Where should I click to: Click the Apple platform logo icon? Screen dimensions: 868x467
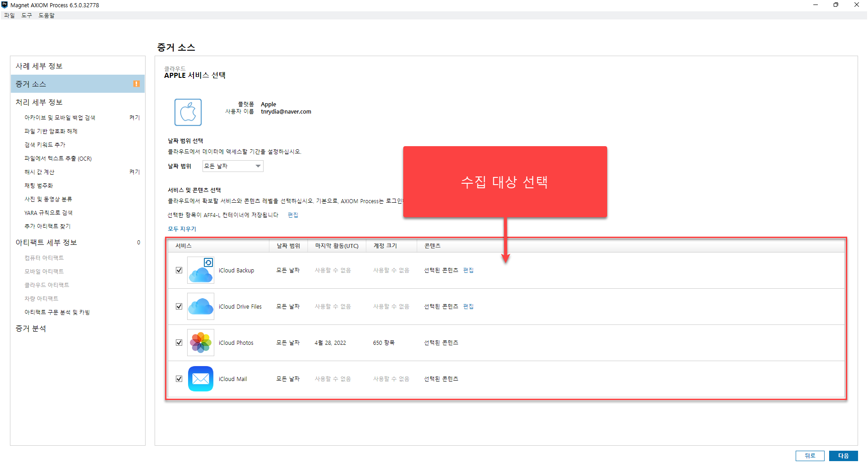(188, 112)
